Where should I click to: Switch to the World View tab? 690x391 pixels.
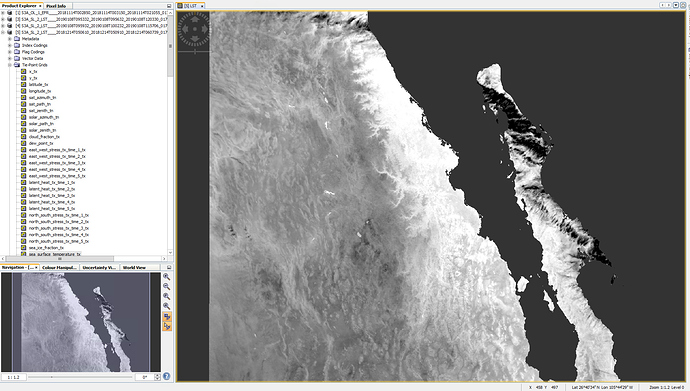pos(134,267)
